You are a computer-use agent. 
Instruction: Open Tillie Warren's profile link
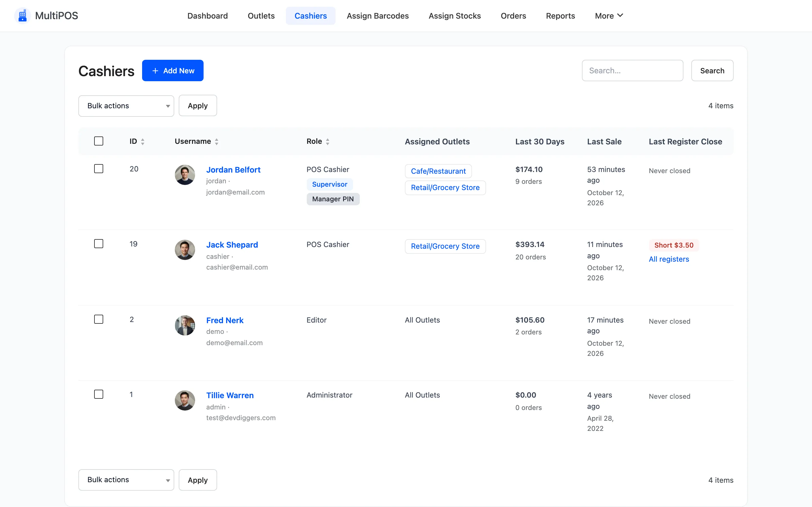coord(230,395)
